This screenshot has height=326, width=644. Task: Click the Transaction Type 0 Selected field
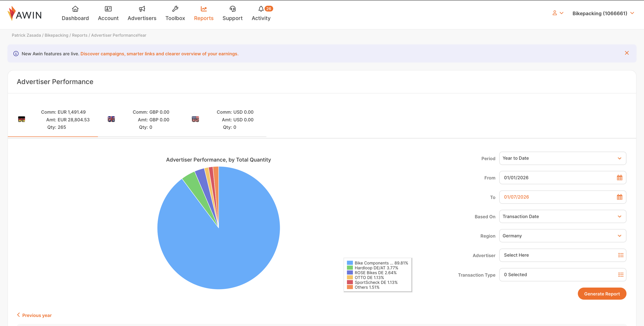point(563,275)
